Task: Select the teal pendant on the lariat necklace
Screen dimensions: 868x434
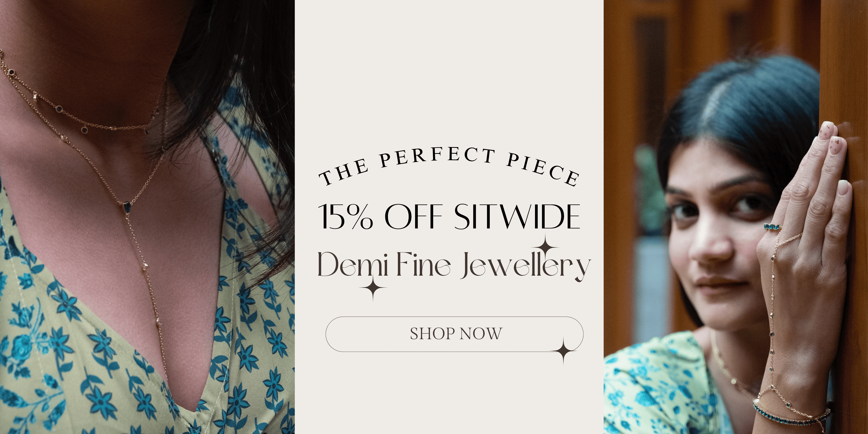Action: point(127,206)
